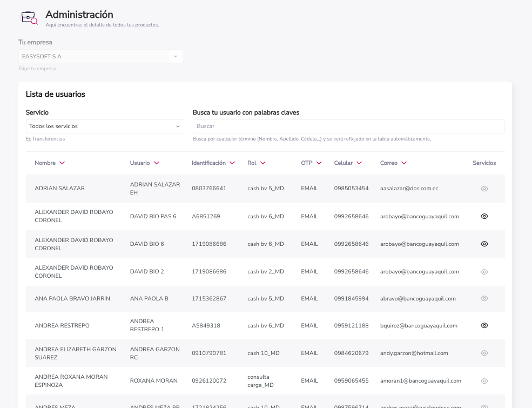Viewport: 532px width, 408px height.
Task: Select the ANA PAOLA BRAVO JARRIN row
Action: tap(72, 298)
